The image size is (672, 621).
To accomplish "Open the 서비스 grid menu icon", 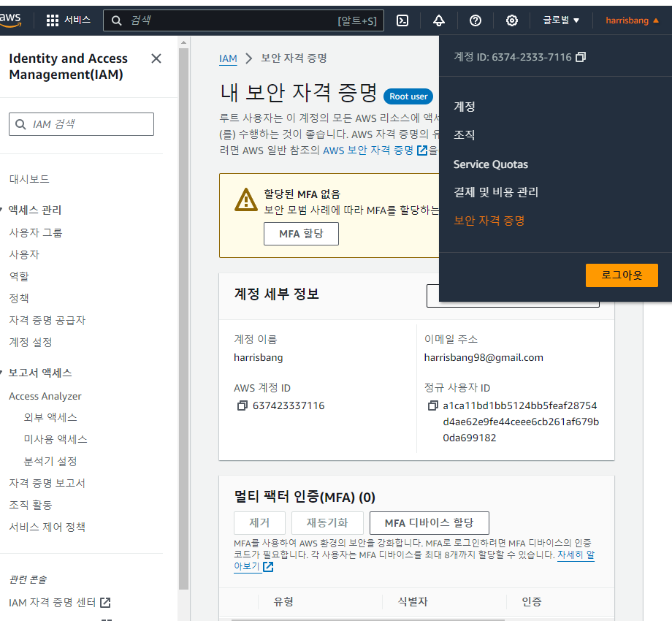I will point(53,20).
